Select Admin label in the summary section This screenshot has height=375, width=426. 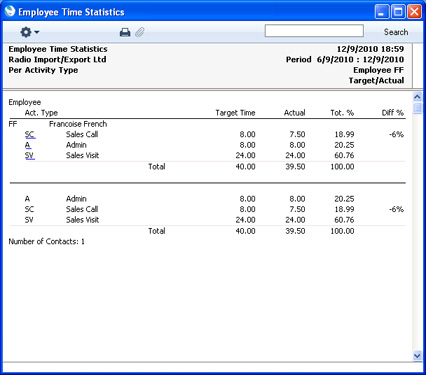pyautogui.click(x=76, y=199)
